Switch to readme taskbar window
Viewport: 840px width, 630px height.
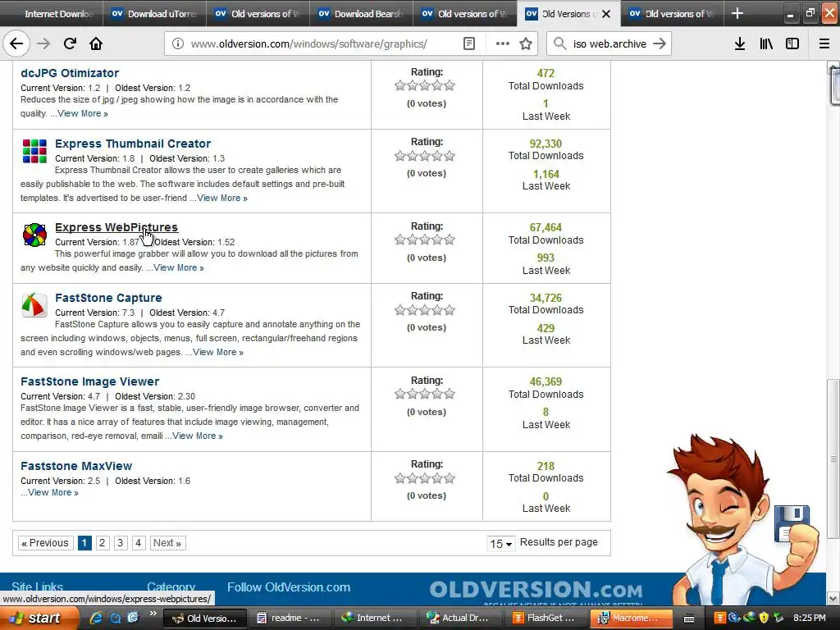[x=292, y=618]
